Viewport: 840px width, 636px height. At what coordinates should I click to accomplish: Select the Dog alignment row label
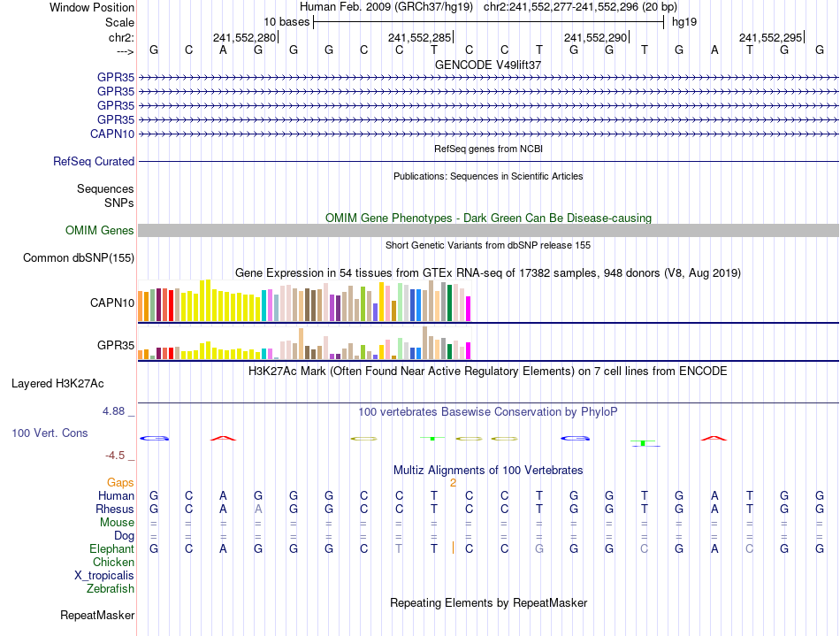click(124, 536)
